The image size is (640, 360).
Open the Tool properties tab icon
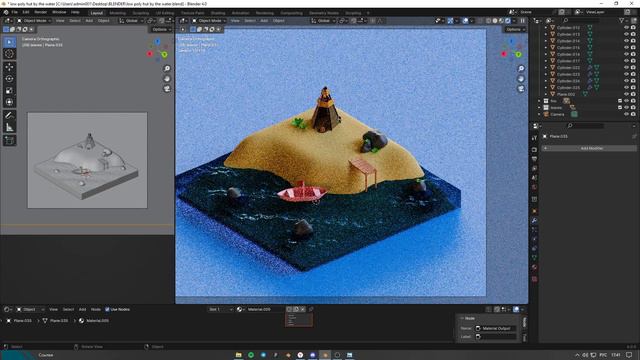pyautogui.click(x=534, y=138)
